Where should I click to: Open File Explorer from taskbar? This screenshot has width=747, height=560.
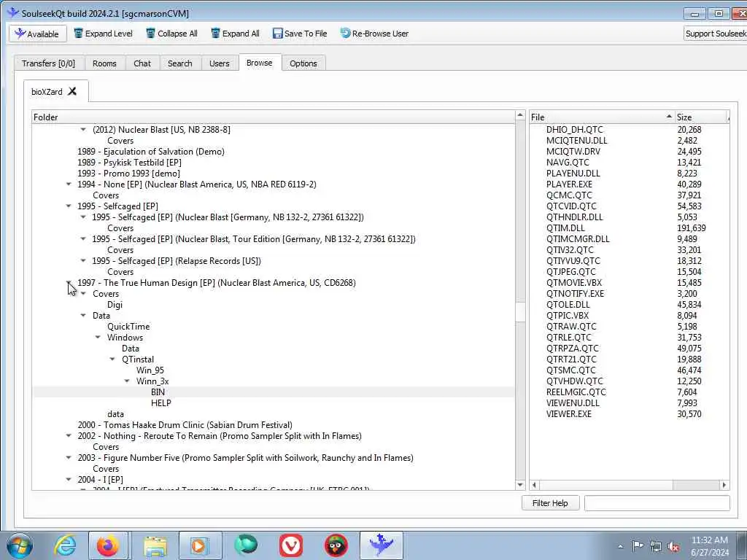click(x=155, y=545)
